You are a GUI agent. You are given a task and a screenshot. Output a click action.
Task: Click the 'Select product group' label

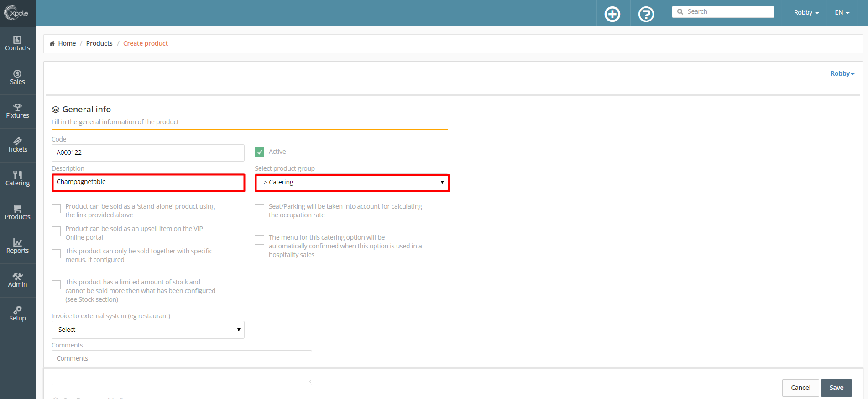(285, 168)
